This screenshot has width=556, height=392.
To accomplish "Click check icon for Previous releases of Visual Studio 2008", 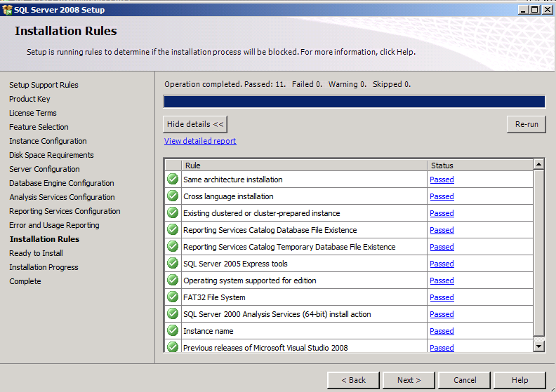I will 173,346.
